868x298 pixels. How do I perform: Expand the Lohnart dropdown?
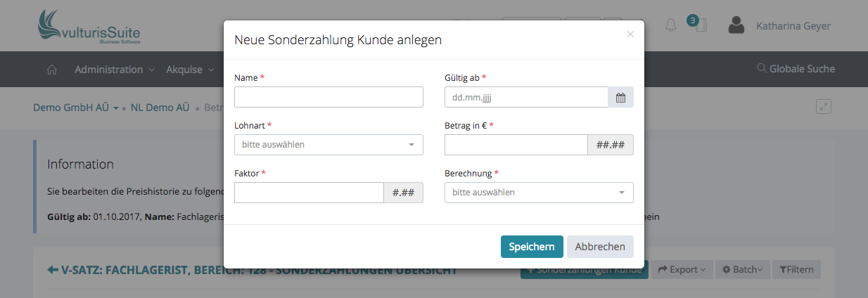click(328, 145)
